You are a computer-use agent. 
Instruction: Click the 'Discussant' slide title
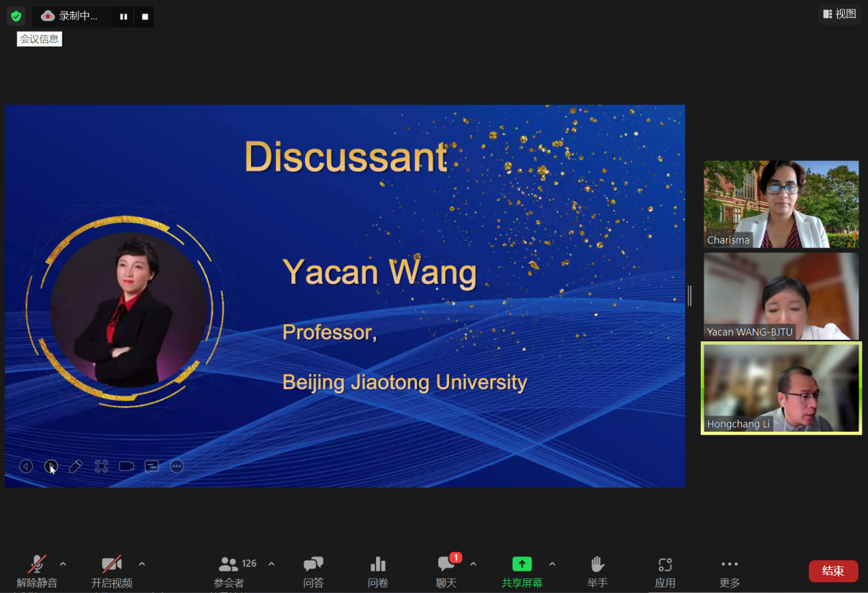click(346, 156)
